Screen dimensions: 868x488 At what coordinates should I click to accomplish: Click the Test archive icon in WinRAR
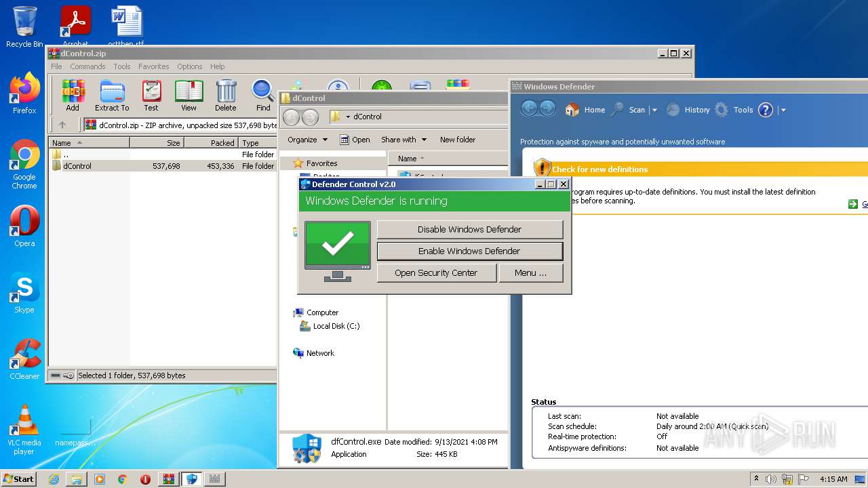151,96
